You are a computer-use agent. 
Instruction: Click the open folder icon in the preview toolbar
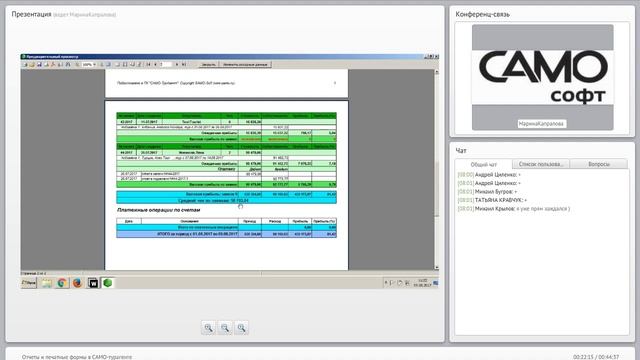pyautogui.click(x=32, y=64)
